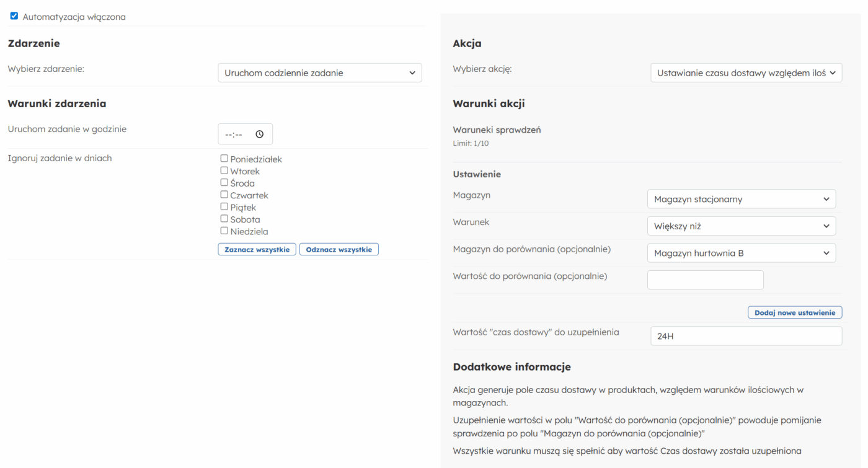868x468 pixels.
Task: Click the Dodaj nowe ustawienie button
Action: tap(794, 312)
